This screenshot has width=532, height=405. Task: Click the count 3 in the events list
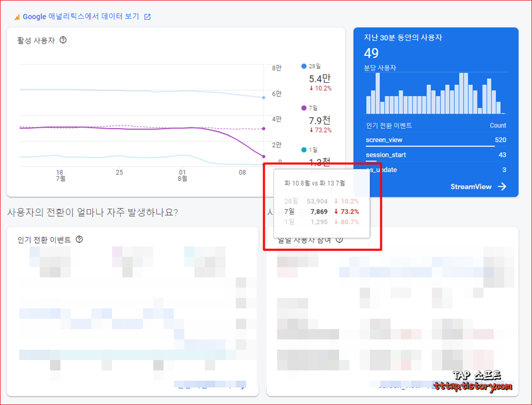coord(504,170)
